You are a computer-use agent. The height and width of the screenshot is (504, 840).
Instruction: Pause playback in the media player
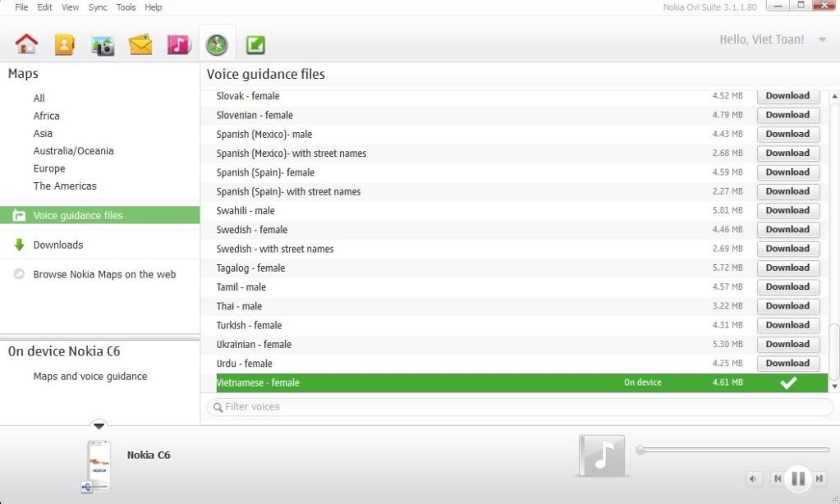click(x=798, y=479)
